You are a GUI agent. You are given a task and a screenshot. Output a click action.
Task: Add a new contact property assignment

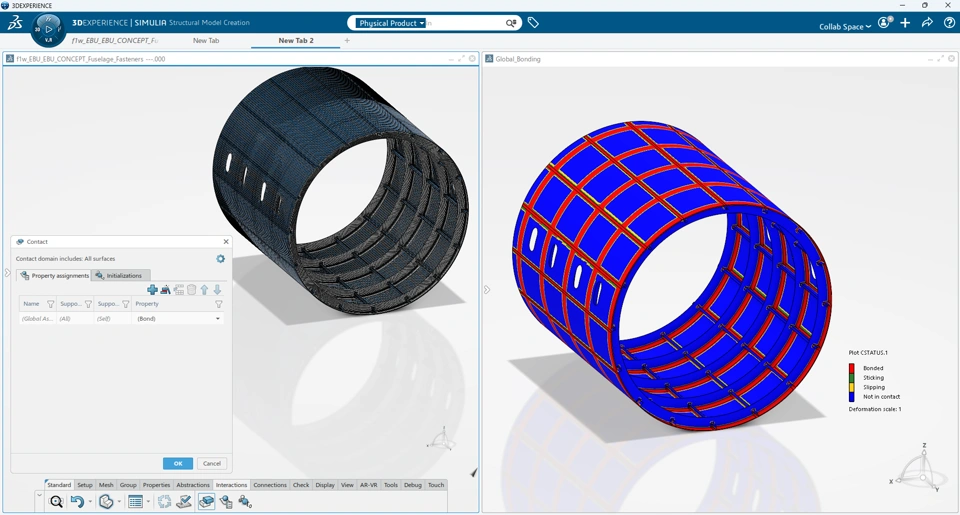[x=152, y=290]
